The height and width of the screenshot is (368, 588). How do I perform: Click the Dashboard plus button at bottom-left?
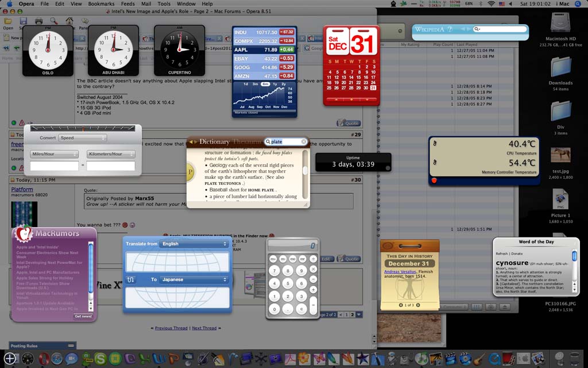(x=10, y=359)
